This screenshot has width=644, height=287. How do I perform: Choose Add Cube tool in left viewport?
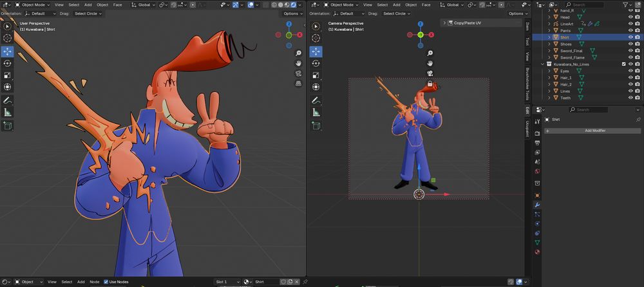(x=7, y=125)
